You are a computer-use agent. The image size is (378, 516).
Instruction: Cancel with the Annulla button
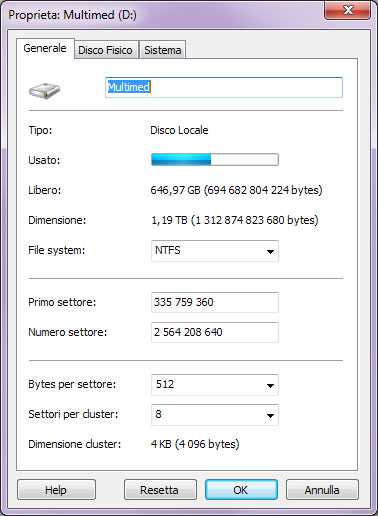322,490
